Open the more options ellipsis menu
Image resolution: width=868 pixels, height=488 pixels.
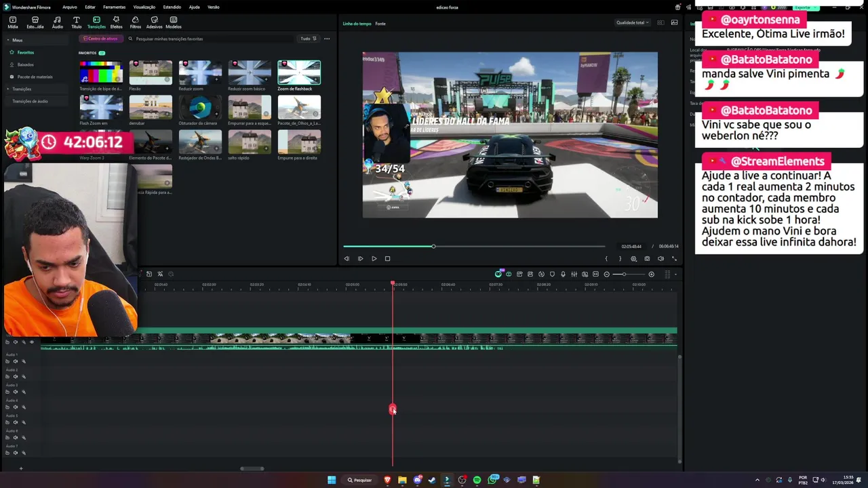(327, 39)
